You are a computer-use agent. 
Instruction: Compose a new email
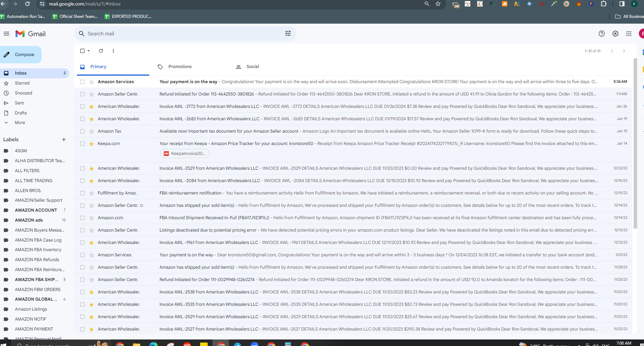tap(21, 55)
